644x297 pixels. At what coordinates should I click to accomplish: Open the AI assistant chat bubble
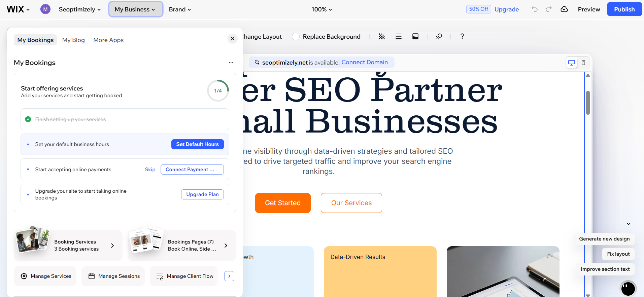click(628, 289)
